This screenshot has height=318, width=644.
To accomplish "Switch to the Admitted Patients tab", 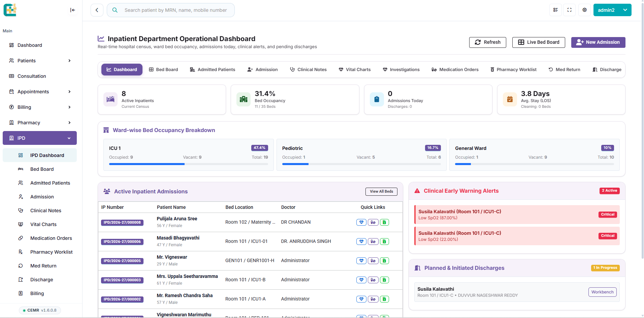I will tap(213, 70).
